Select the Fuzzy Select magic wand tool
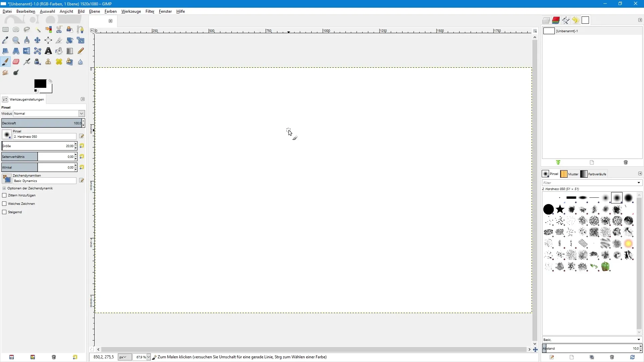Image resolution: width=644 pixels, height=362 pixels. click(38, 29)
